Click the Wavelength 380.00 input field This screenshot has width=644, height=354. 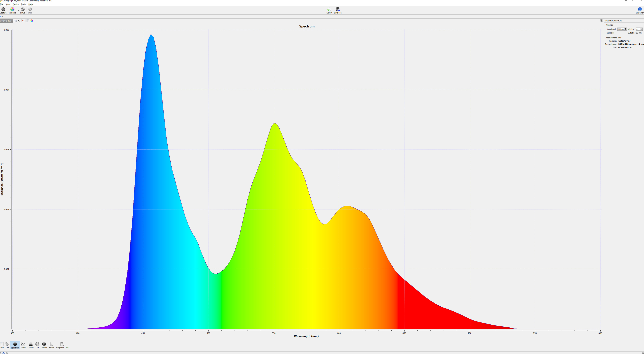pyautogui.click(x=621, y=29)
